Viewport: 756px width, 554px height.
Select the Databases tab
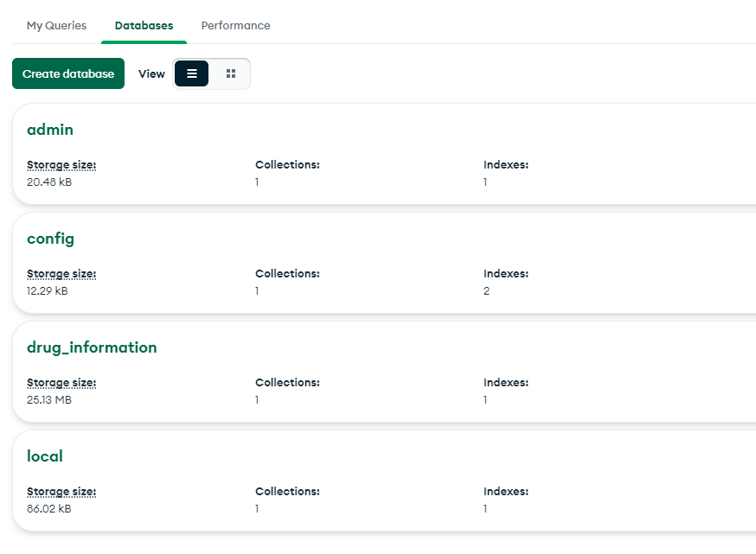(144, 26)
